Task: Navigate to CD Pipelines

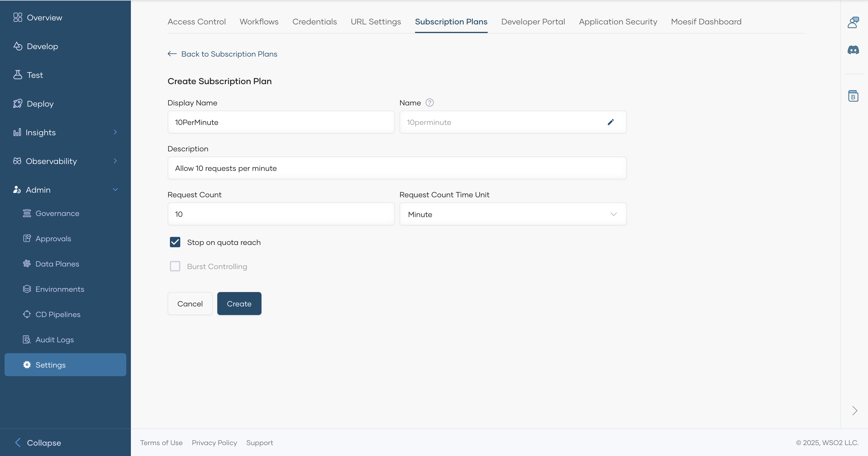Action: click(58, 314)
